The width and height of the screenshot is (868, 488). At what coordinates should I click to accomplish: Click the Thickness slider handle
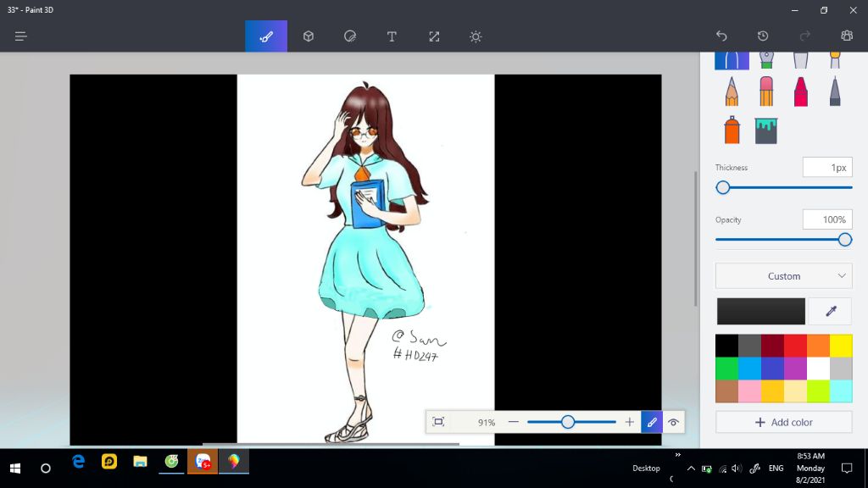click(x=722, y=187)
